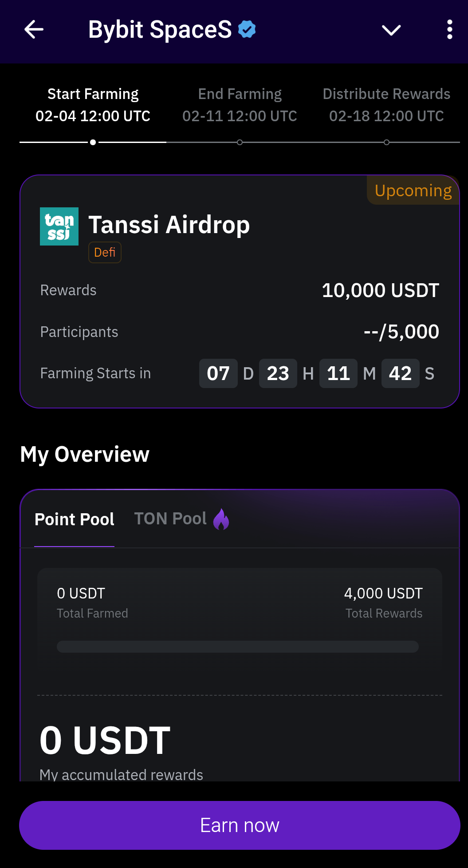Click the Start Farming timeline dot

93,143
